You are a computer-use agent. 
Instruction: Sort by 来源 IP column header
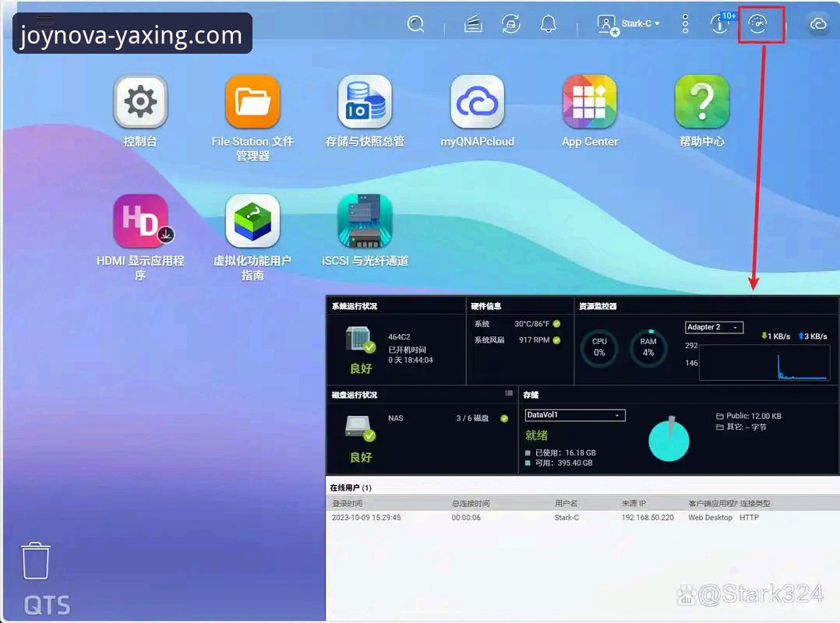[x=634, y=504]
